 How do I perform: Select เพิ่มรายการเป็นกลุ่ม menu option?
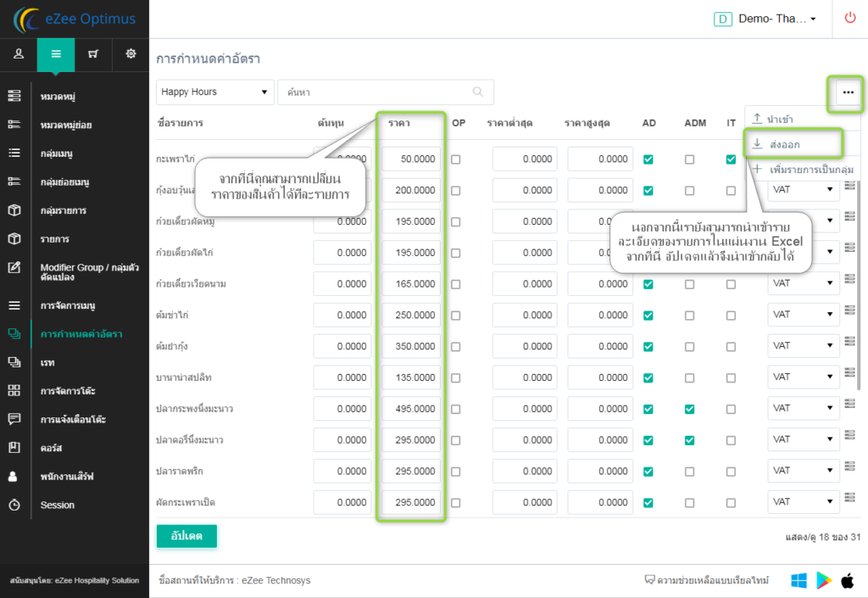tap(803, 170)
